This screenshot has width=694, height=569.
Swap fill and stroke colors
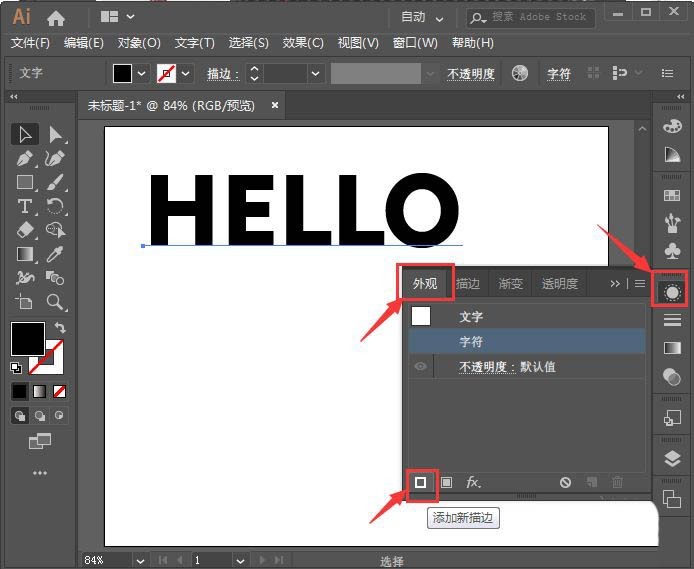click(60, 327)
